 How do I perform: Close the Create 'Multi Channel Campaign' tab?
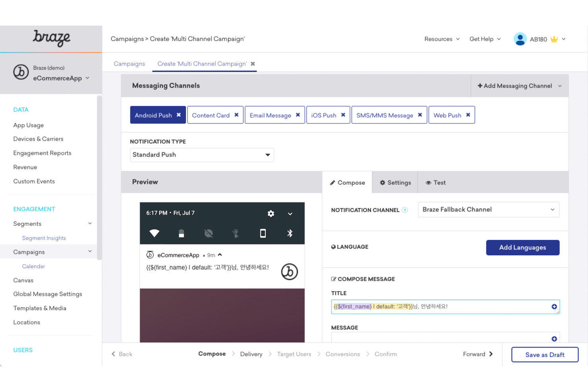[253, 64]
